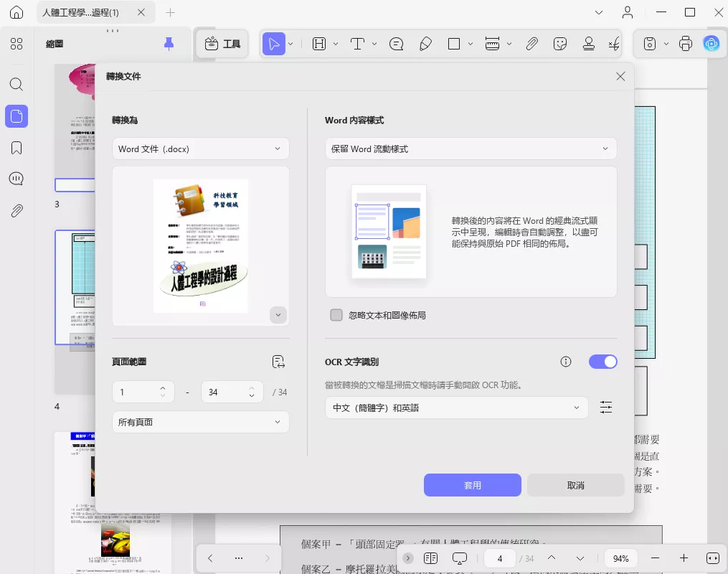Check 忽略文本和圖像佈局 checkbox
The width and height of the screenshot is (728, 574).
coord(336,315)
